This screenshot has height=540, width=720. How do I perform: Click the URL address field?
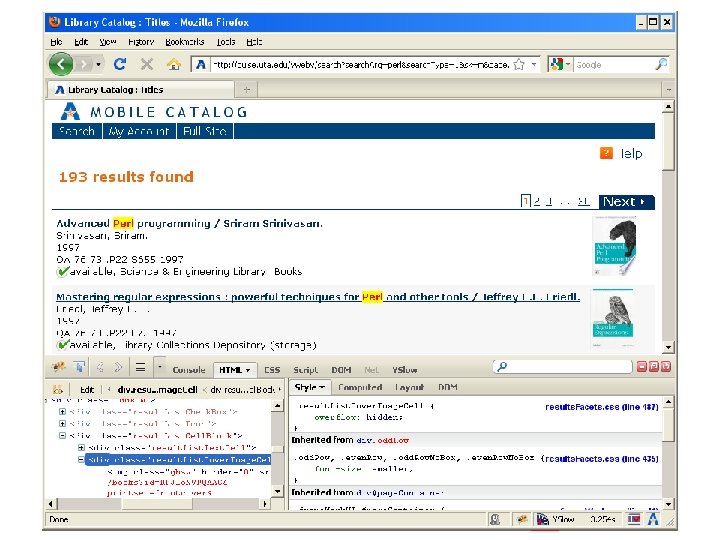pos(361,65)
